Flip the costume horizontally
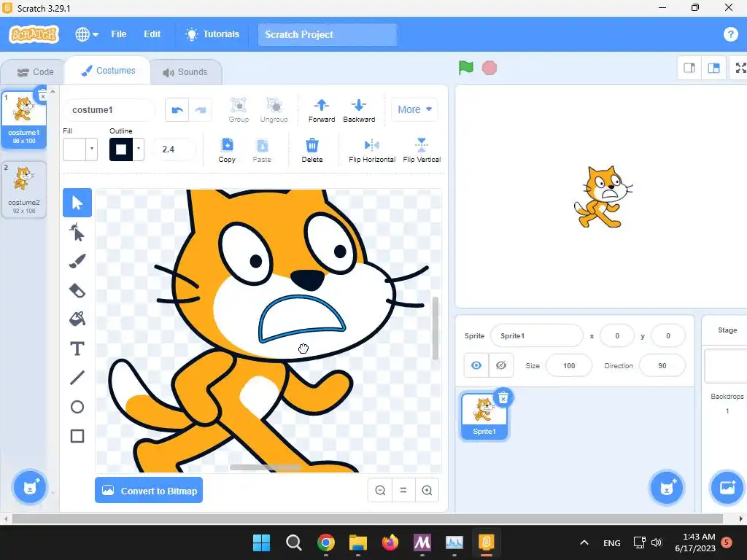Viewport: 747px width, 560px height. click(x=372, y=150)
